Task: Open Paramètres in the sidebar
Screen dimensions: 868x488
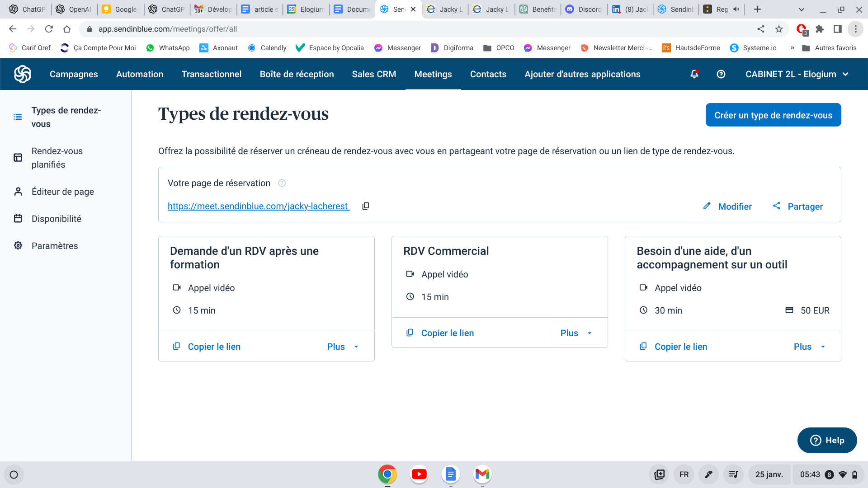Action: click(x=55, y=246)
